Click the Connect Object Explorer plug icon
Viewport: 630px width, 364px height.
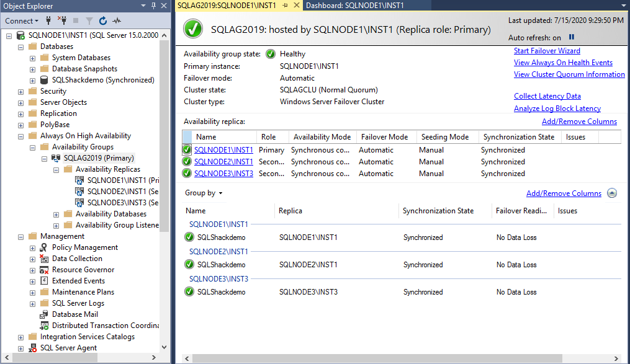pyautogui.click(x=48, y=20)
